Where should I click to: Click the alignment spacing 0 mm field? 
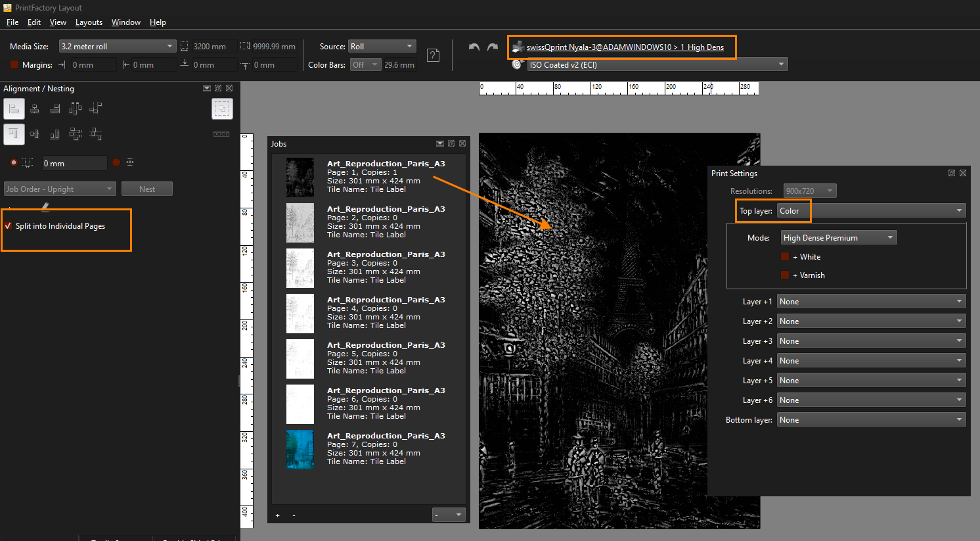[x=74, y=163]
